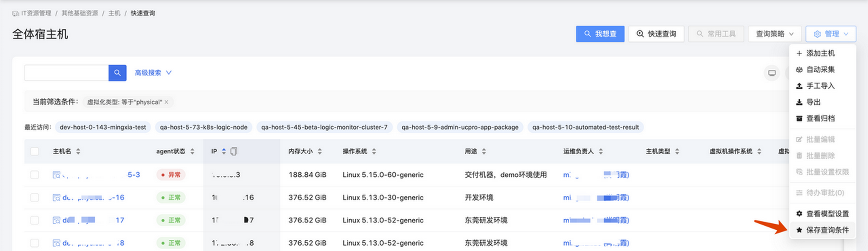The image size is (868, 251).
Task: Sort by 内存大小 column arrows
Action: (320, 152)
